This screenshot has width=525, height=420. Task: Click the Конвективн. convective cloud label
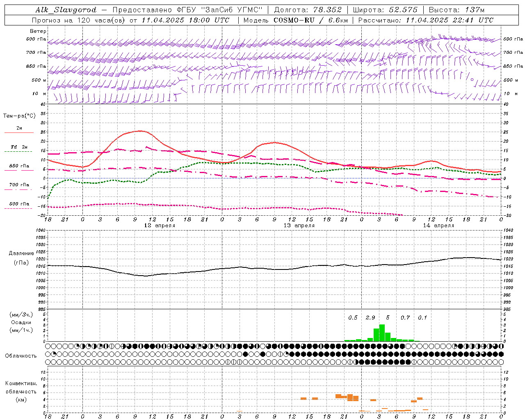tap(21, 383)
